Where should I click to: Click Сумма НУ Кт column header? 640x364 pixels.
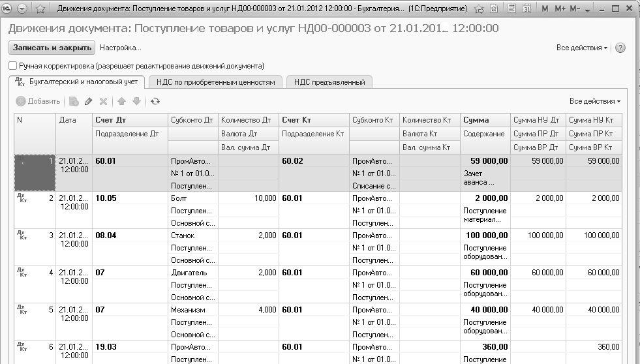594,120
